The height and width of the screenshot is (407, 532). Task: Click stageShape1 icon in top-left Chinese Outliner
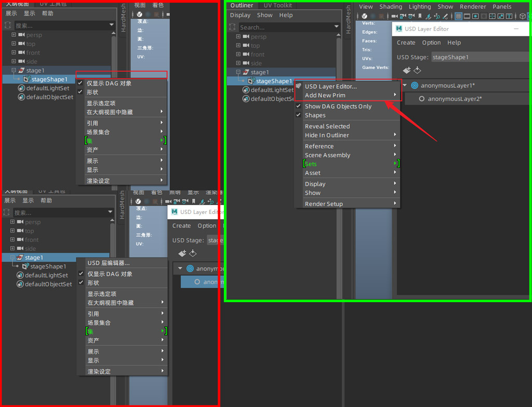27,79
